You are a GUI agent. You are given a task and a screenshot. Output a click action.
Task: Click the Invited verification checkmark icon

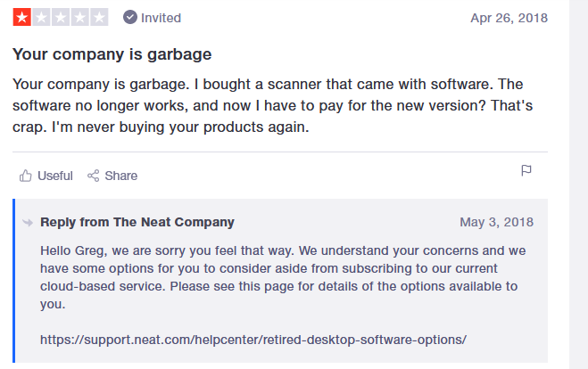click(130, 17)
